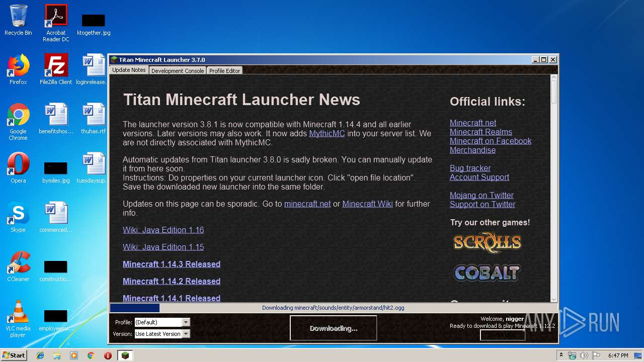The width and height of the screenshot is (644, 362).
Task: Click the news scrollbar down arrow
Action: pos(554,299)
